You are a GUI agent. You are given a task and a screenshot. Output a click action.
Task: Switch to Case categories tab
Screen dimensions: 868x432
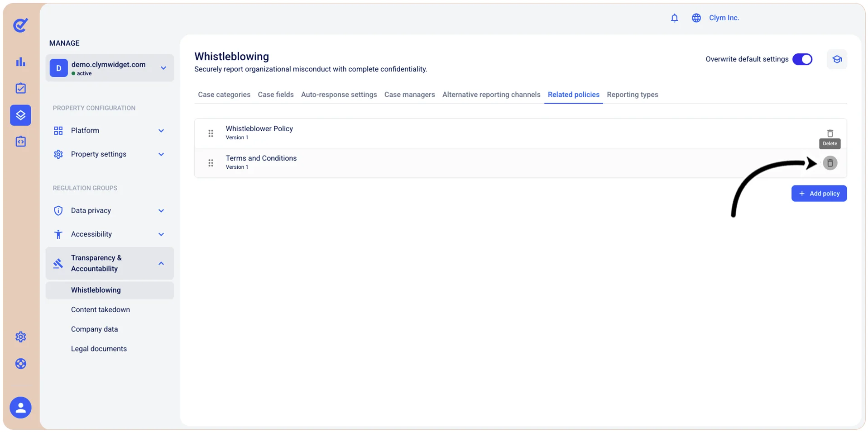(x=224, y=95)
